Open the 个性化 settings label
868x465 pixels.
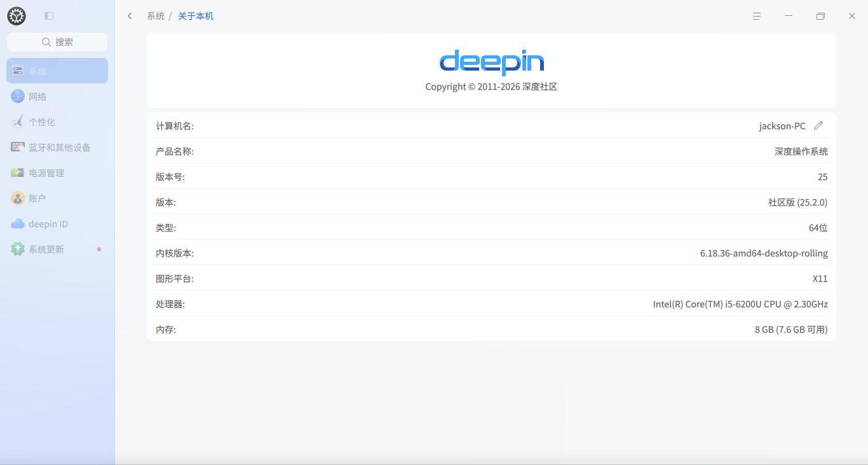point(42,122)
